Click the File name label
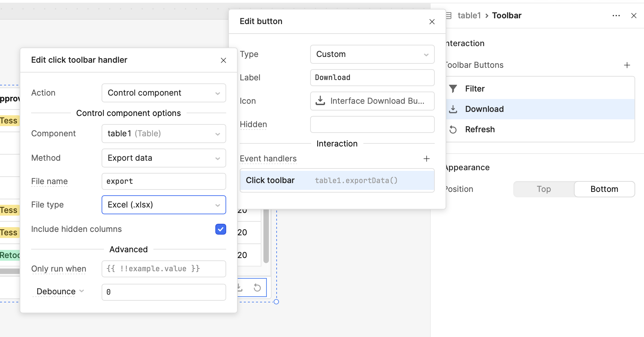The width and height of the screenshot is (644, 337). 49,181
